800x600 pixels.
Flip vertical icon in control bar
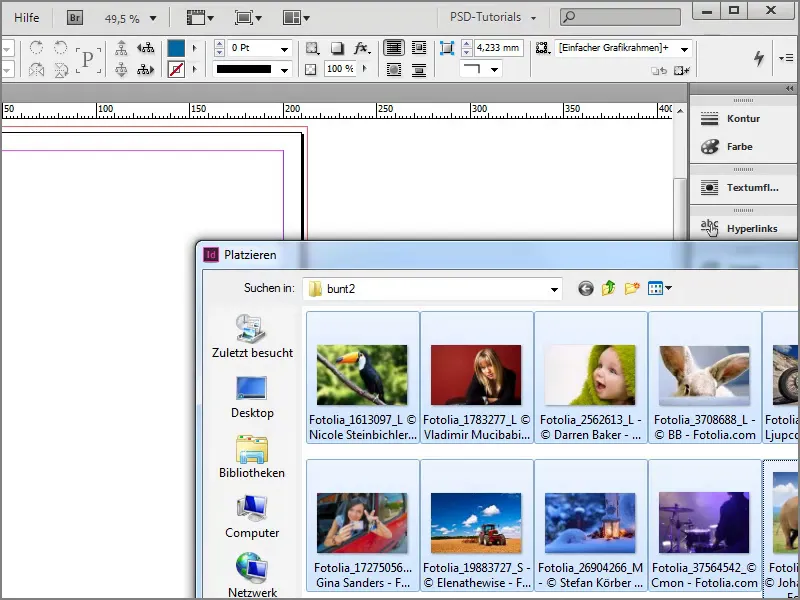(x=61, y=69)
